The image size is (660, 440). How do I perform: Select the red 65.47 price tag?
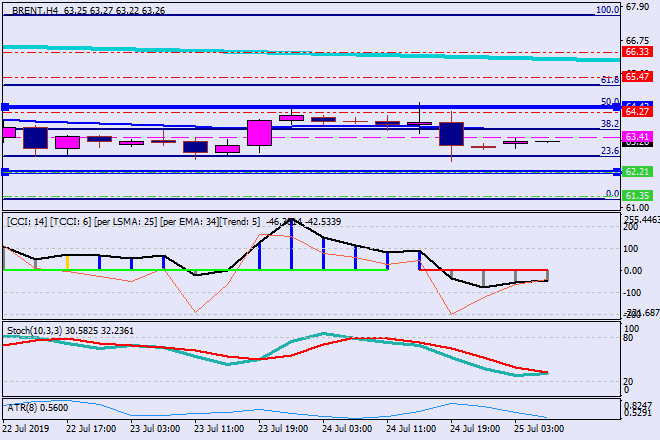pyautogui.click(x=638, y=76)
